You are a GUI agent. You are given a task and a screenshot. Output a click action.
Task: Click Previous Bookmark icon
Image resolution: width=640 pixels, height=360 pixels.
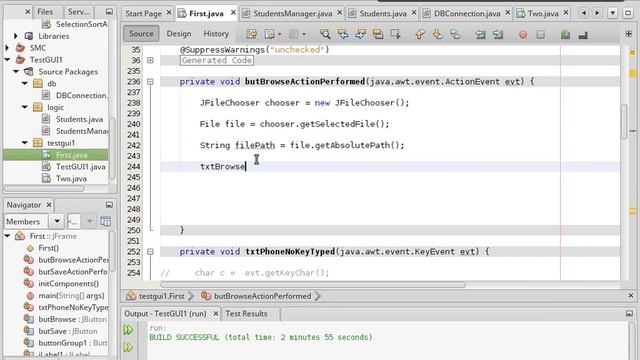[420, 34]
